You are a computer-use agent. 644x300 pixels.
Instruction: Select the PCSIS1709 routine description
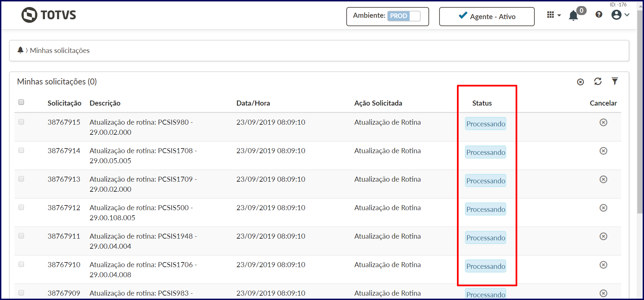pos(143,184)
